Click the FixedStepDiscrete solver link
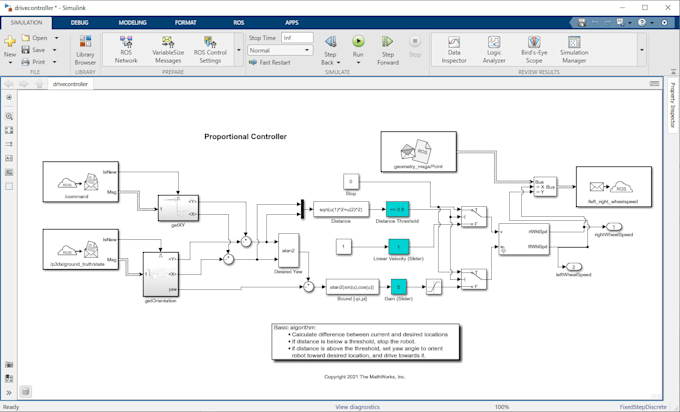The image size is (680, 412). click(x=643, y=407)
